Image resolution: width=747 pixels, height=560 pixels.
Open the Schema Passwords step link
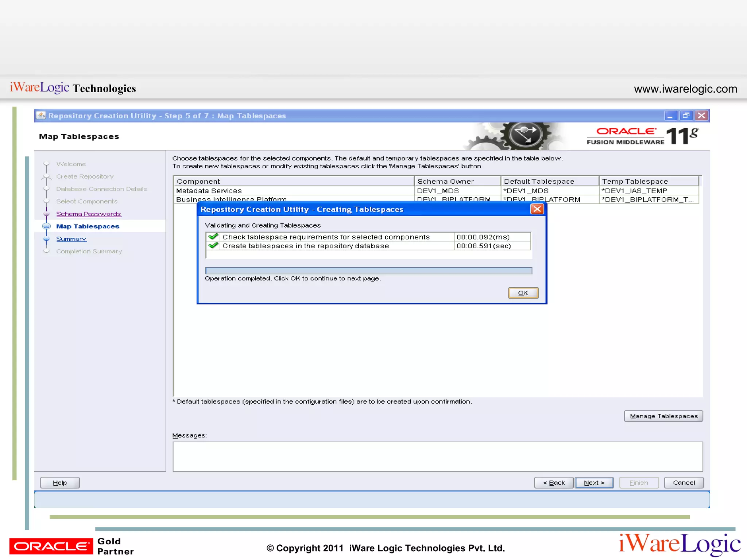[x=89, y=214]
